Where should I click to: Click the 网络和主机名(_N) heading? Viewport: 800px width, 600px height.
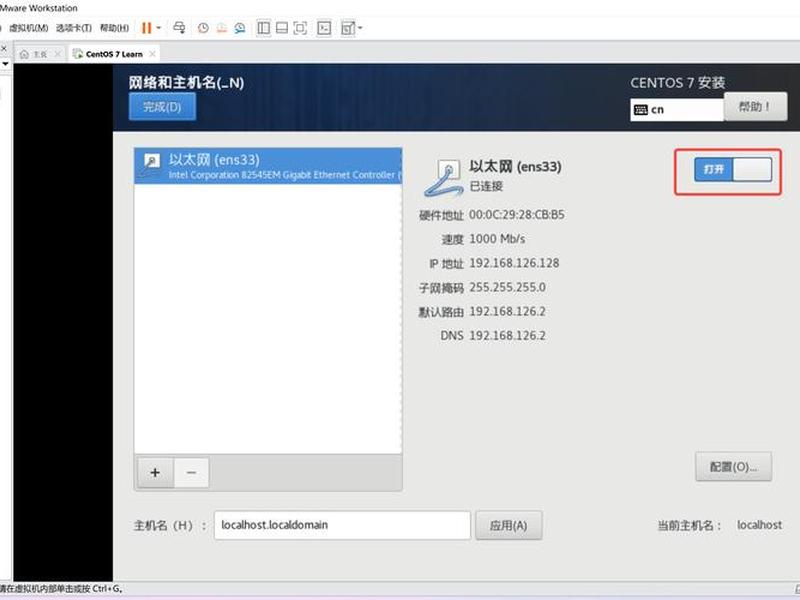click(186, 83)
